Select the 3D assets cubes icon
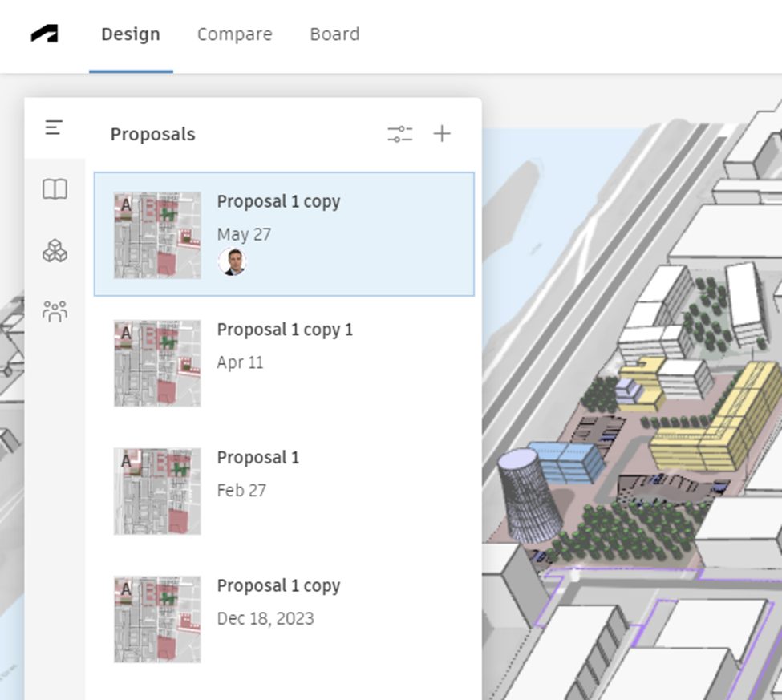Viewport: 782px width, 700px height. click(x=53, y=250)
